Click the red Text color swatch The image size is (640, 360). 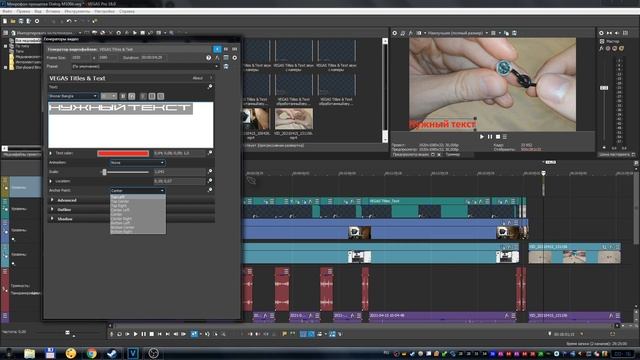point(123,153)
